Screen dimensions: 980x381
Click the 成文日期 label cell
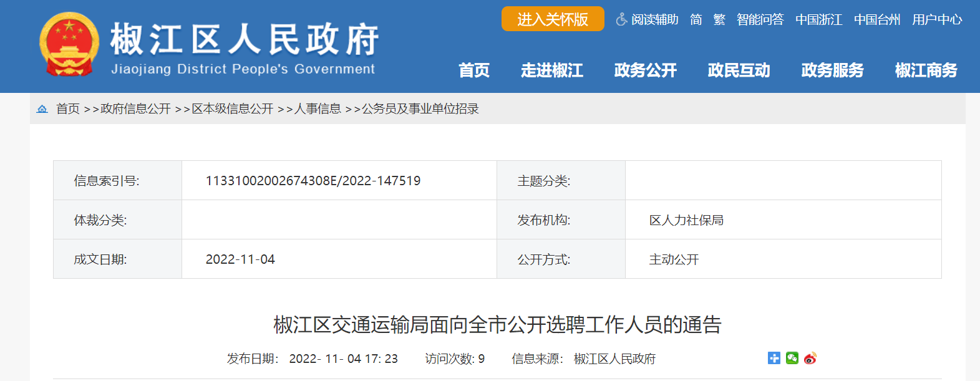(118, 259)
